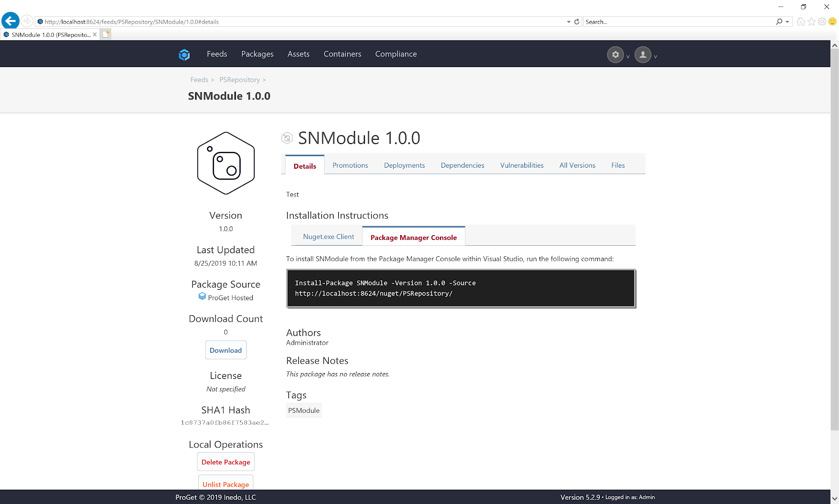The width and height of the screenshot is (839, 504).
Task: Go to the PSRepository breadcrumb link
Action: point(240,80)
